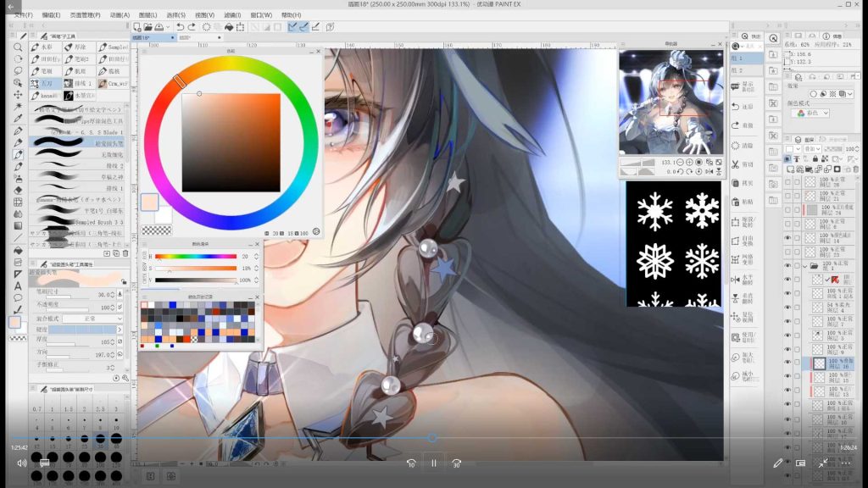Adjust the Hue slider in color slider panel
This screenshot has width=868, height=488.
tap(196, 256)
